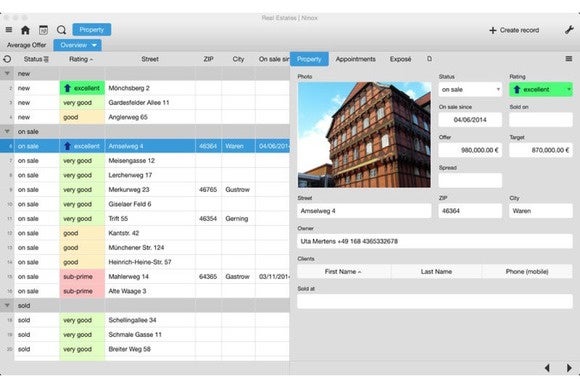Screen dimensions: 580x388
Task: Open the Status 'on sale' dropdown
Action: [470, 90]
